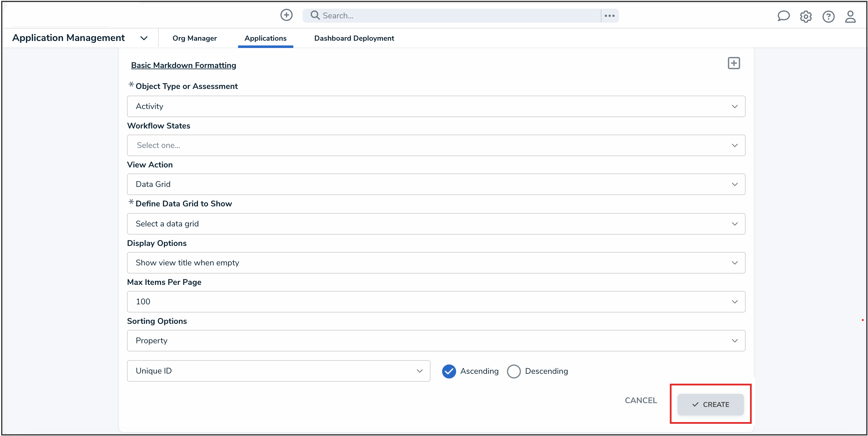Open the Basic Markdown Formatting link

[183, 65]
